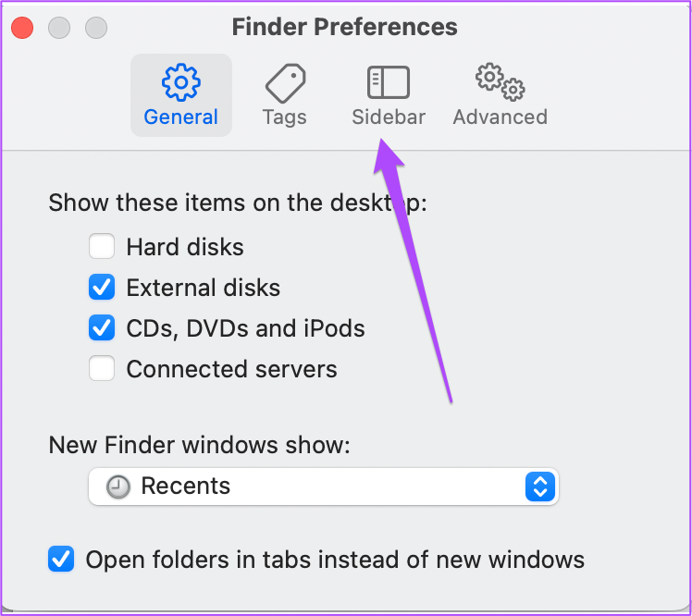
Task: Switch to the Tags tab label
Action: (285, 117)
